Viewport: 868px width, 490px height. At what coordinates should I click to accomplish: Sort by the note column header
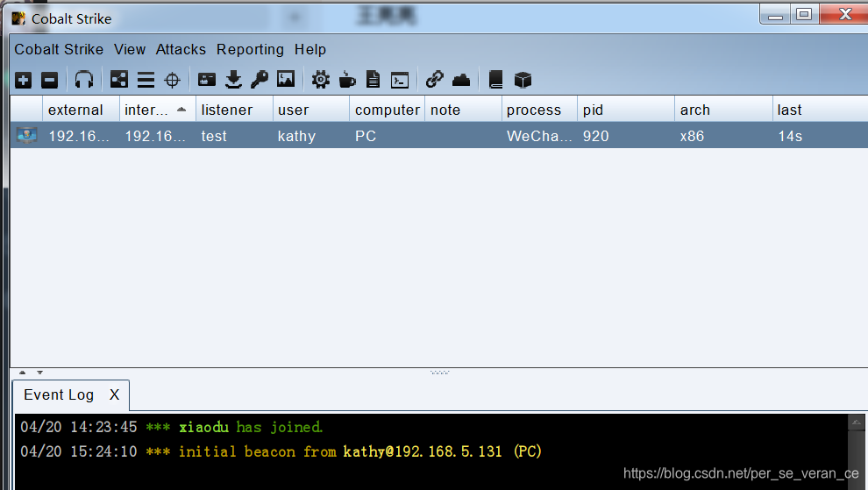pyautogui.click(x=463, y=110)
